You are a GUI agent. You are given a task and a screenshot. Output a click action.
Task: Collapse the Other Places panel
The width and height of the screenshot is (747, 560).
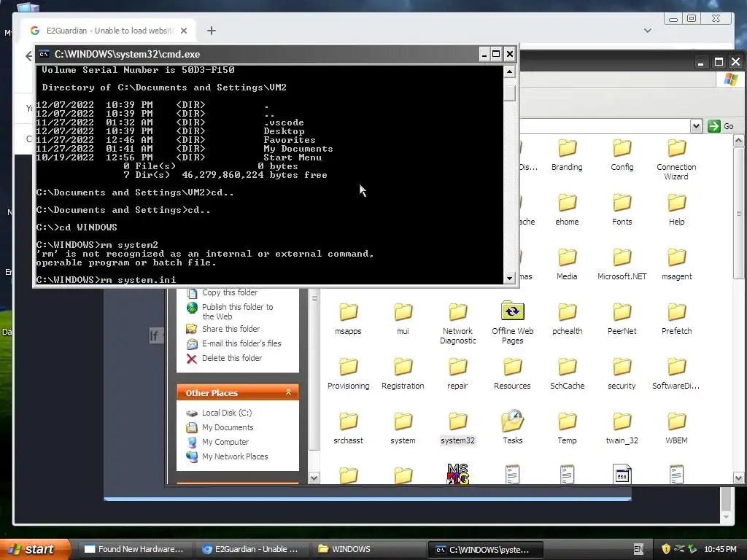tap(288, 392)
